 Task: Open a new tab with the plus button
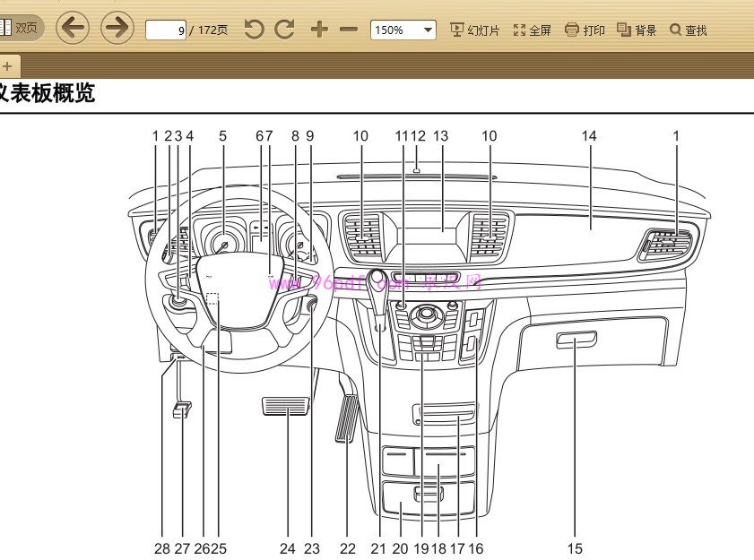pos(7,65)
